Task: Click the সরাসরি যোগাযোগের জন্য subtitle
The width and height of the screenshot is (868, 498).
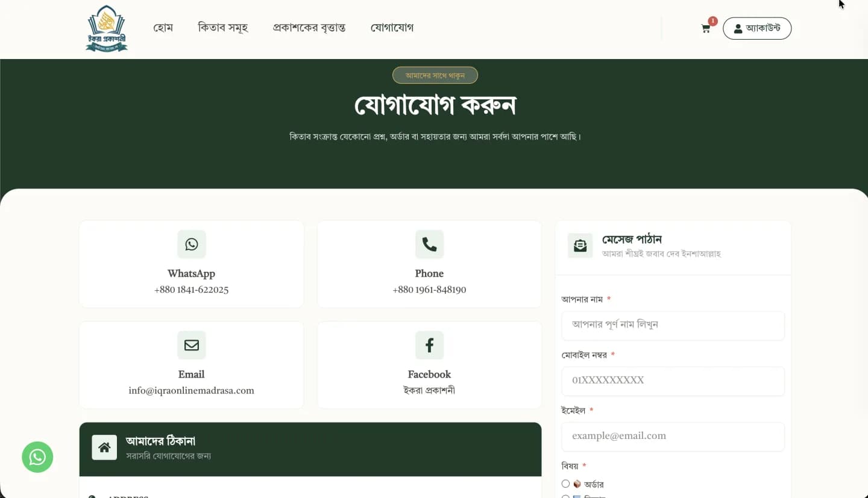Action: [168, 456]
